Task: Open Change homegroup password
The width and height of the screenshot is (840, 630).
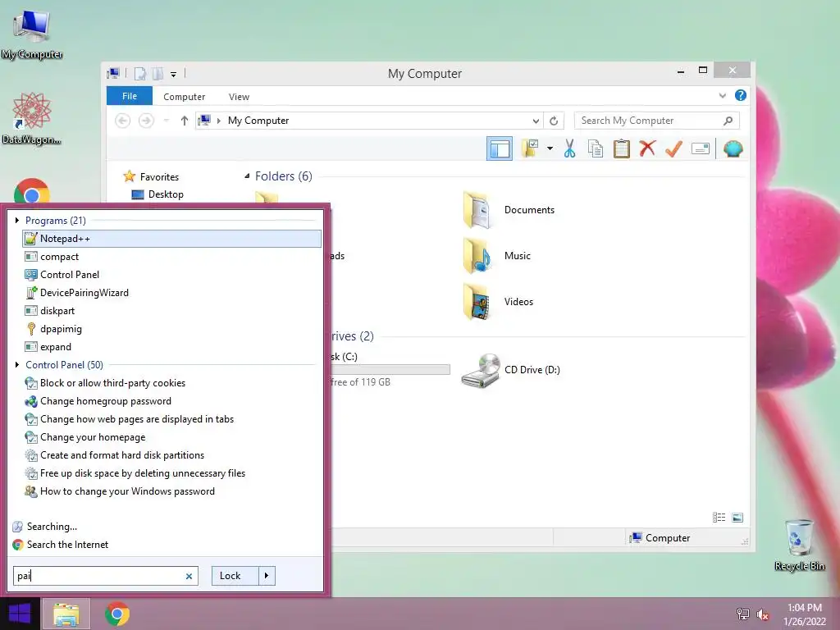Action: 98,400
